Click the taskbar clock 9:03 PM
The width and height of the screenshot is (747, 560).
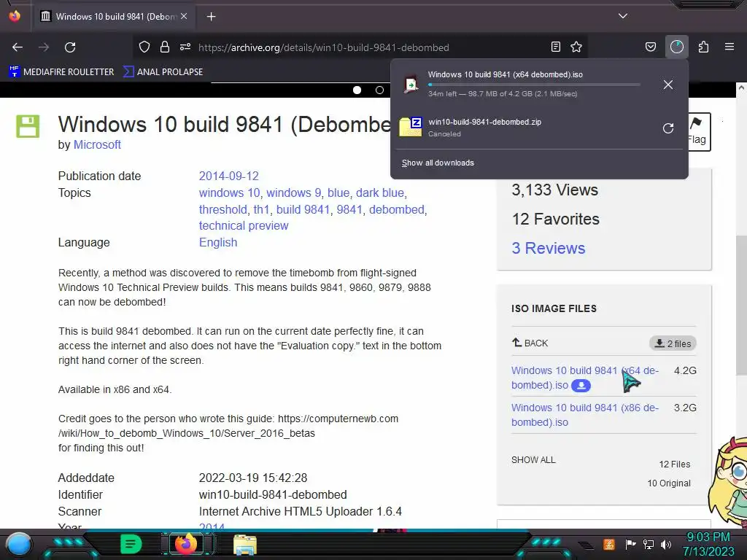click(708, 537)
